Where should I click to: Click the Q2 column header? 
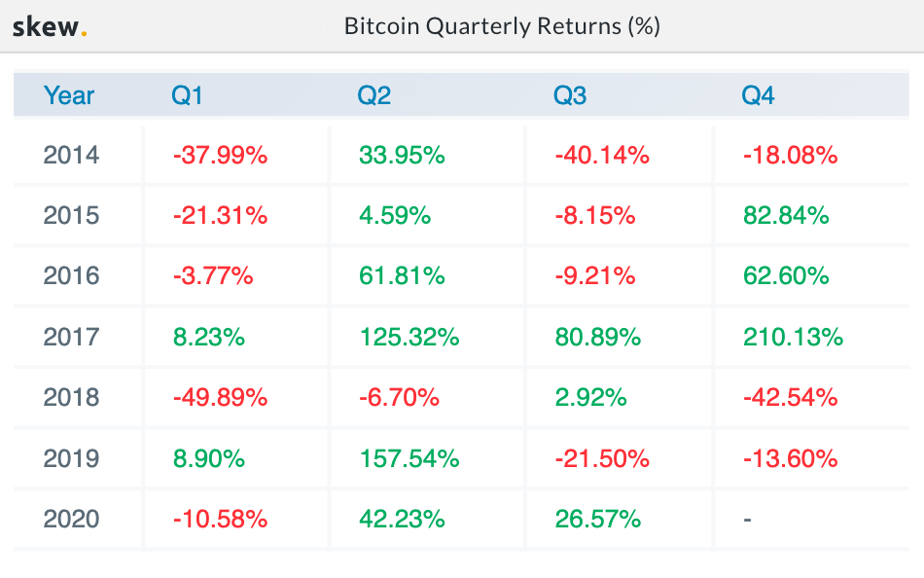coord(374,95)
